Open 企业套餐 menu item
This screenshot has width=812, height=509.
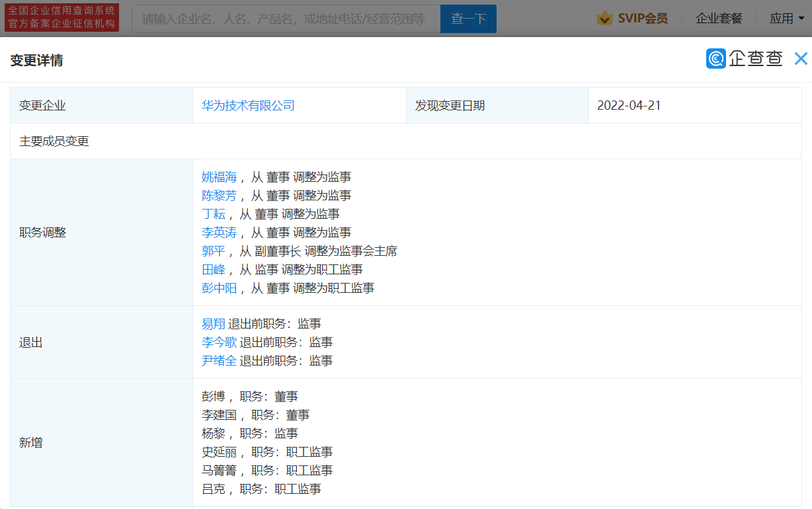point(719,19)
